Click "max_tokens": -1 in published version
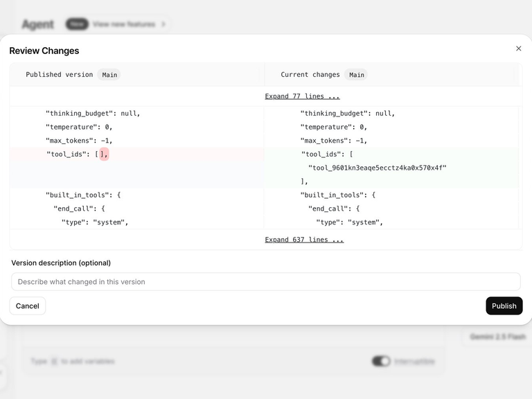The height and width of the screenshot is (399, 532). 79,141
